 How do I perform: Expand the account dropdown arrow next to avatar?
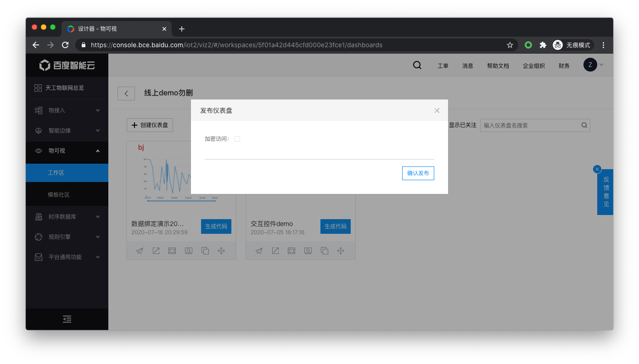coord(601,65)
